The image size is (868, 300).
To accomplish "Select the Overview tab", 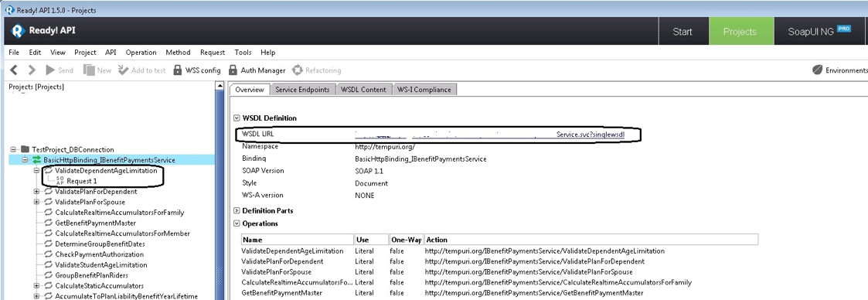I will coord(250,90).
